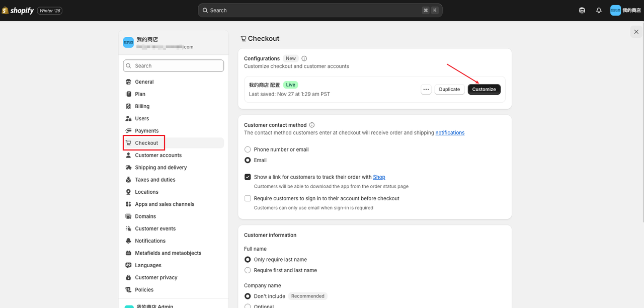This screenshot has height=308, width=644.
Task: Click the settings search field
Action: tap(173, 65)
